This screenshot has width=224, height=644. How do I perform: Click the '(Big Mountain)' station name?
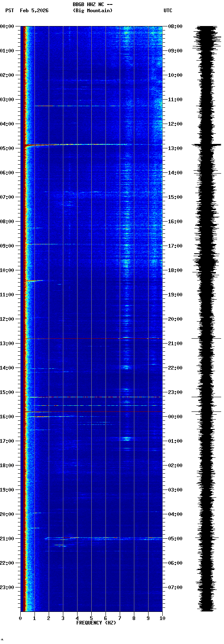pos(93,11)
